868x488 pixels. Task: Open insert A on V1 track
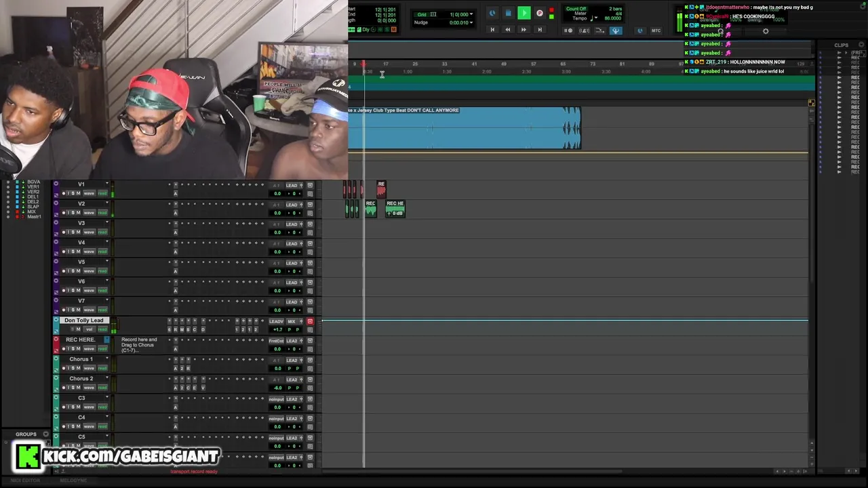(x=175, y=194)
